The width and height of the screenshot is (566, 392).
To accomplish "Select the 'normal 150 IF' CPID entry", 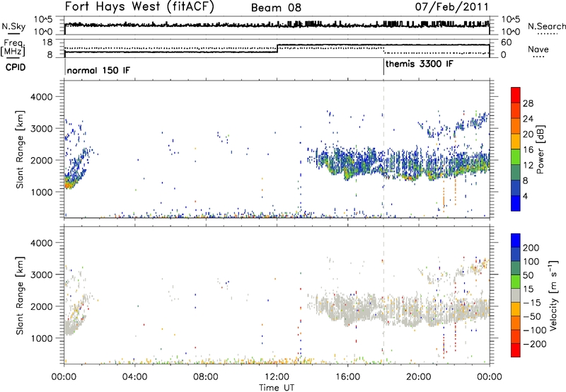I will click(x=98, y=70).
